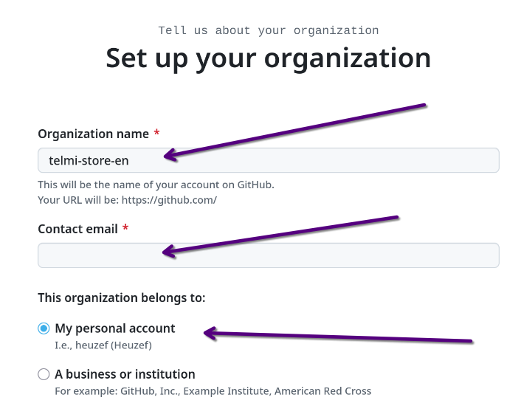Screen dimensions: 521x420
Task: Click the Organization name input field
Action: (x=332, y=160)
